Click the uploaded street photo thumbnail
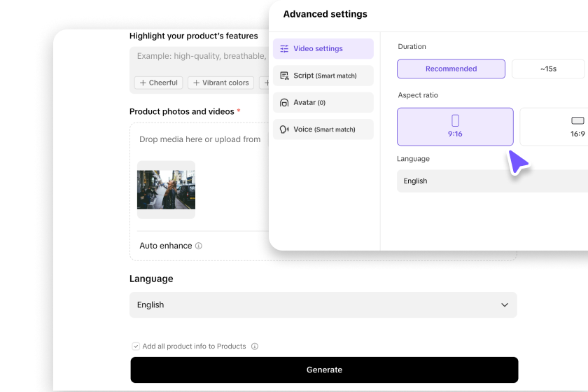Image resolution: width=588 pixels, height=392 pixels. pyautogui.click(x=166, y=189)
